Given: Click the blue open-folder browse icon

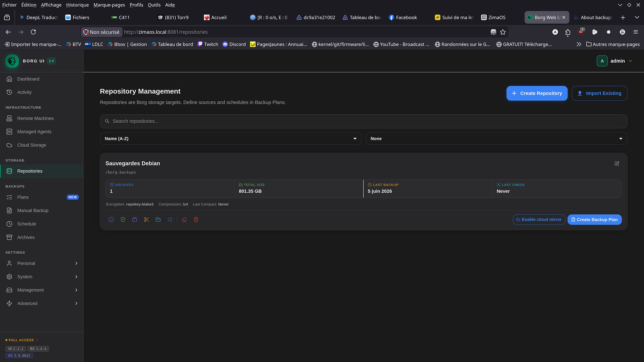Looking at the screenshot, I should (158, 220).
